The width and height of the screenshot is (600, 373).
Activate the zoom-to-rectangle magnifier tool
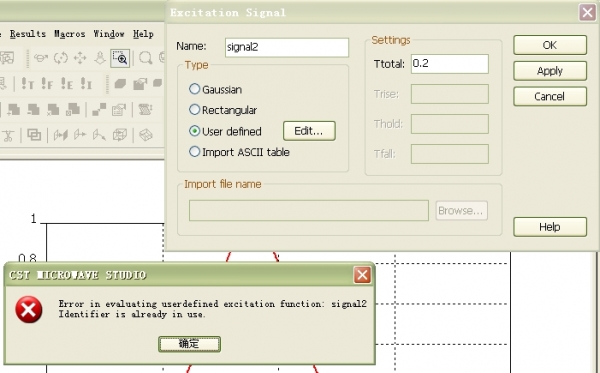tap(120, 58)
